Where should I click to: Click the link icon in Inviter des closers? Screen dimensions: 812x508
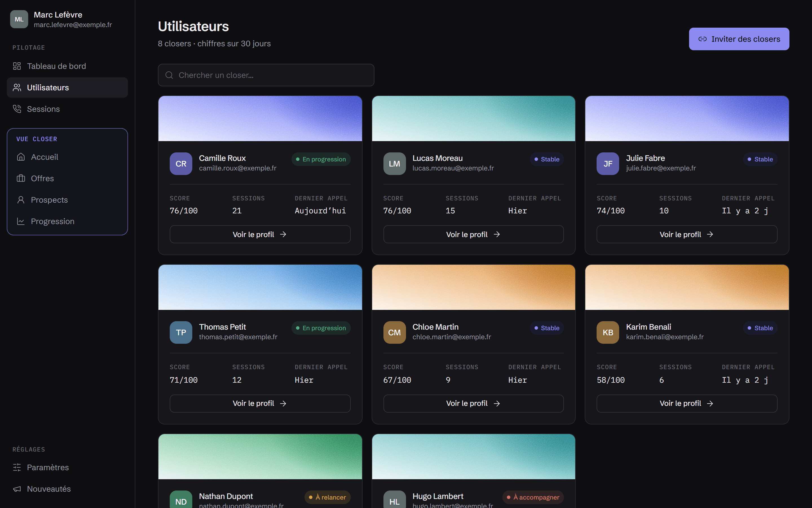click(x=702, y=39)
